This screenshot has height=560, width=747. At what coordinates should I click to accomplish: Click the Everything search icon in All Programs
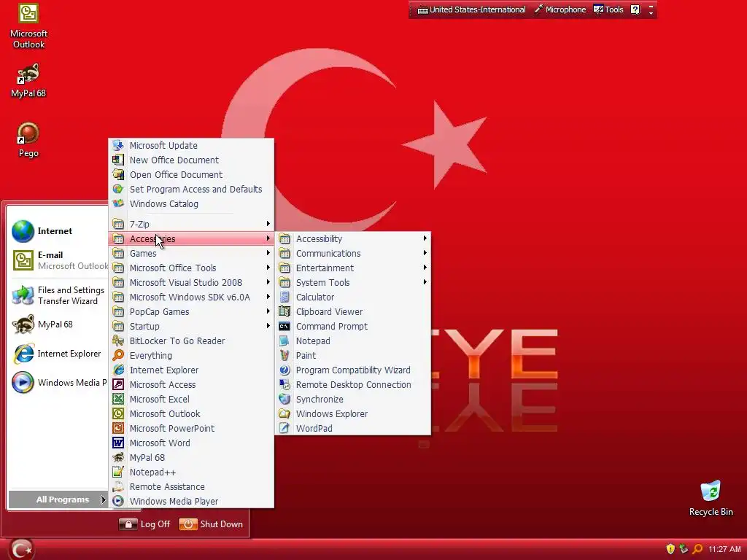tap(118, 355)
